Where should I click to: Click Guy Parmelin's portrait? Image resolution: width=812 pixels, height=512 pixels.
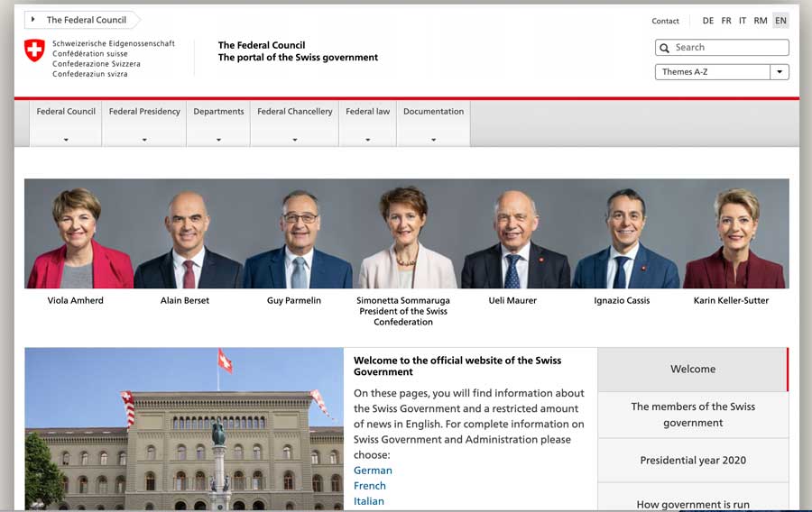coord(298,233)
